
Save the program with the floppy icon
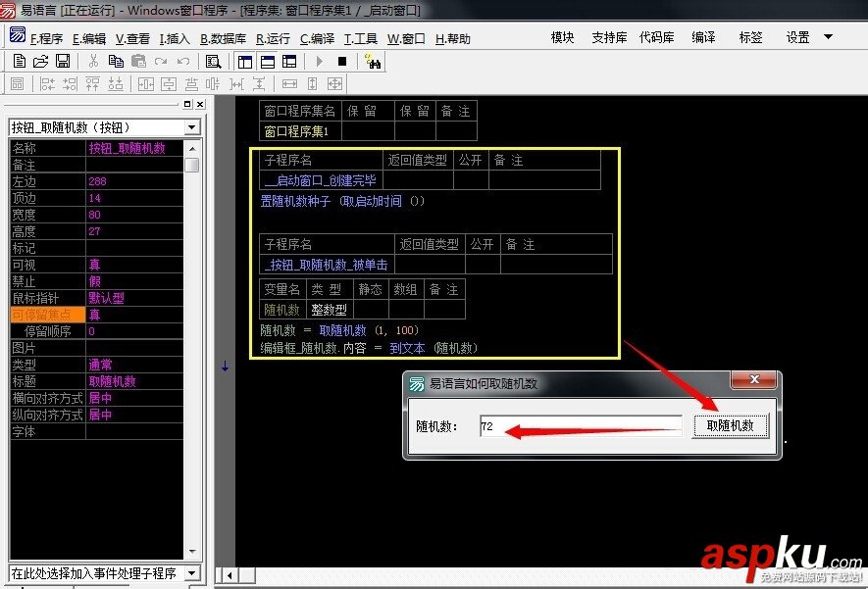click(63, 62)
